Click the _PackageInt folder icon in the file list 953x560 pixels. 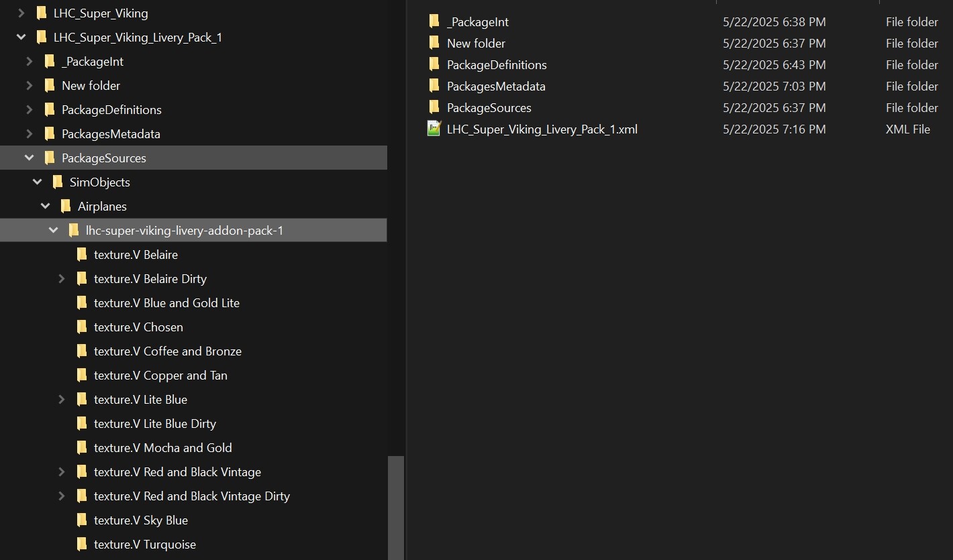(434, 21)
